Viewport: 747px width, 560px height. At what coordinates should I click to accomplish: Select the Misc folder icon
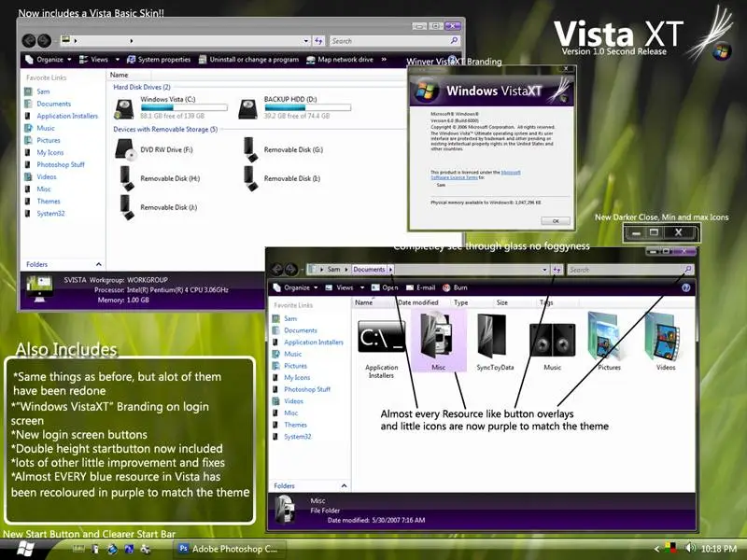pos(438,335)
